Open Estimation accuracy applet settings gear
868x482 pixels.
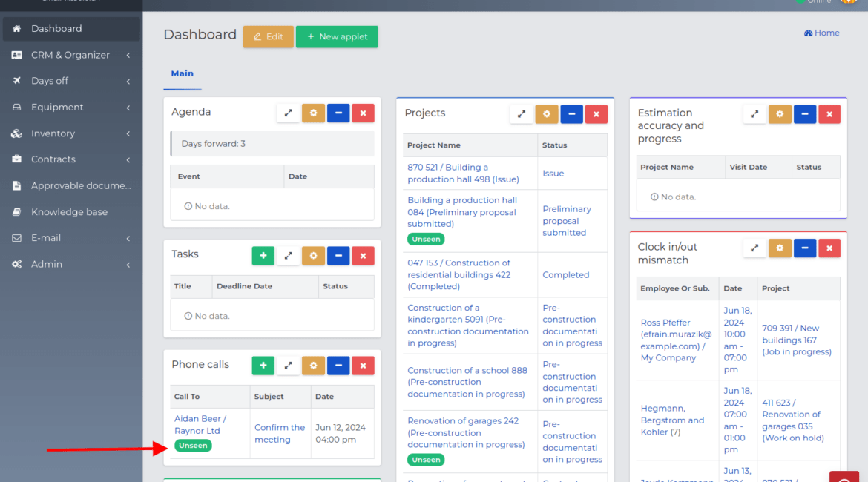pyautogui.click(x=780, y=114)
